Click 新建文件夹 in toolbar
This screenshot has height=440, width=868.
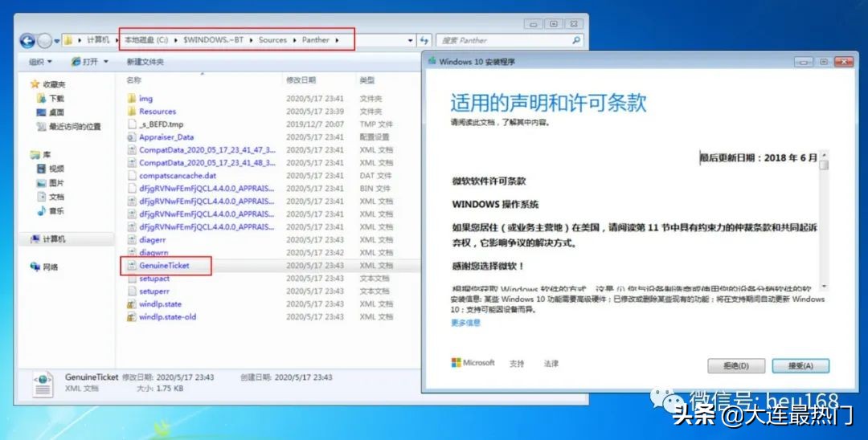pos(145,62)
